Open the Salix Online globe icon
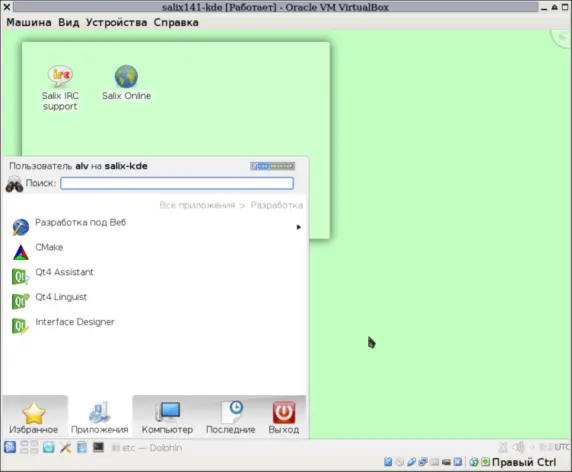Screen dimensions: 572x472 [126, 83]
